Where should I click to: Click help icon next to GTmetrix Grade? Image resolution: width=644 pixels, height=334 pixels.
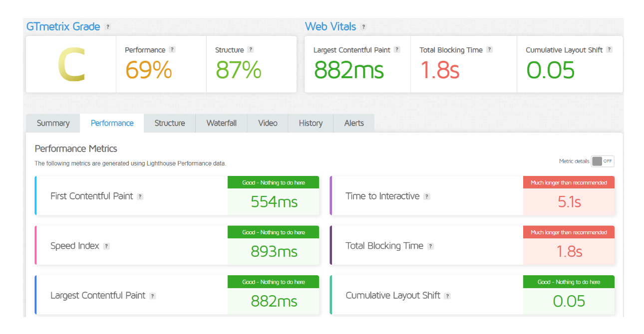108,27
